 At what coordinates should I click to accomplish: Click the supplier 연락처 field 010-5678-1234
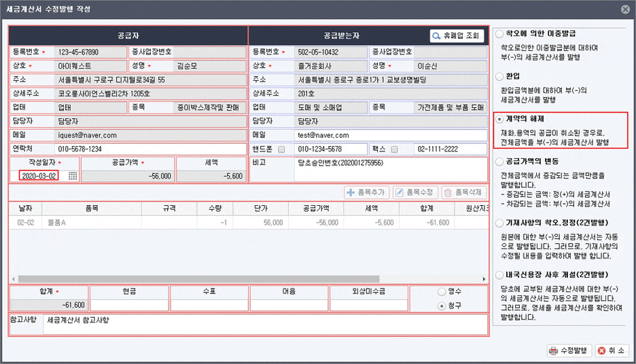coord(150,149)
